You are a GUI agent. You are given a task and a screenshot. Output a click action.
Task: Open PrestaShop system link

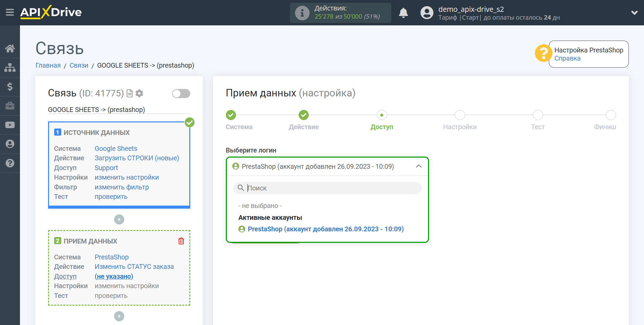click(x=112, y=257)
